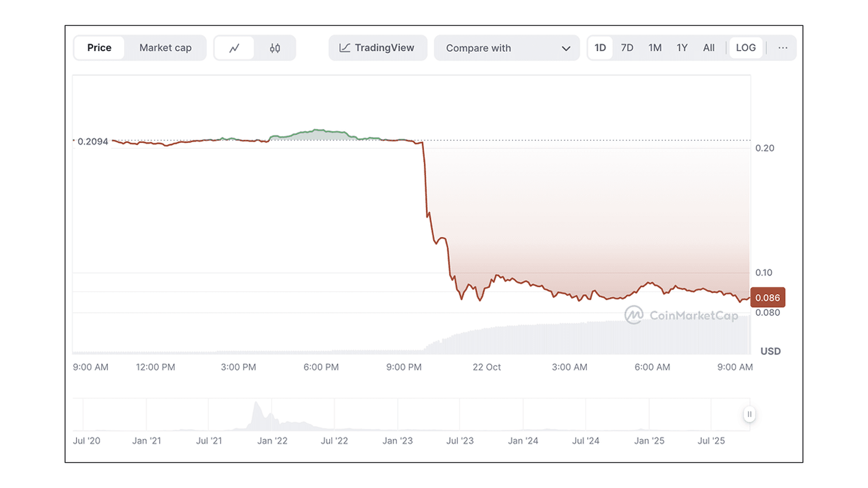The width and height of the screenshot is (868, 488).
Task: Click the range slider handle on timeline
Action: [749, 414]
